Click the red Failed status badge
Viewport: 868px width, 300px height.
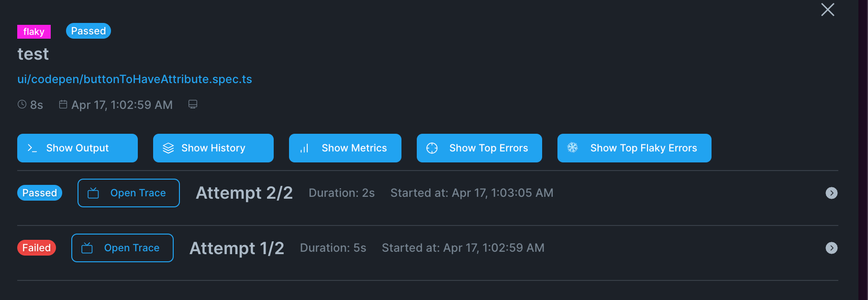pos(37,248)
